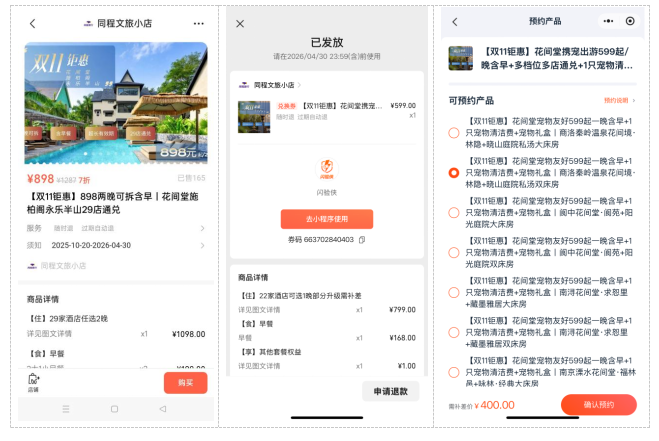Close the voucher page with X icon
Viewport: 659px width, 441px height.
click(x=240, y=23)
